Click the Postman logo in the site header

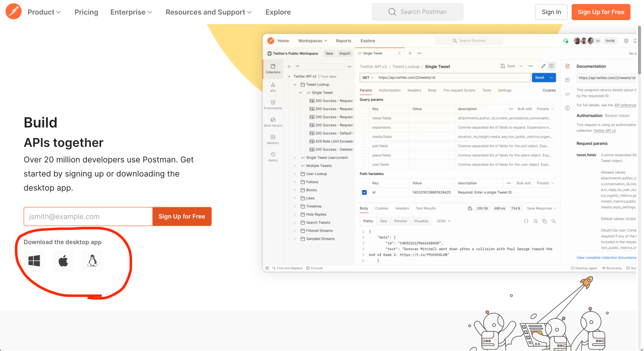click(x=14, y=12)
